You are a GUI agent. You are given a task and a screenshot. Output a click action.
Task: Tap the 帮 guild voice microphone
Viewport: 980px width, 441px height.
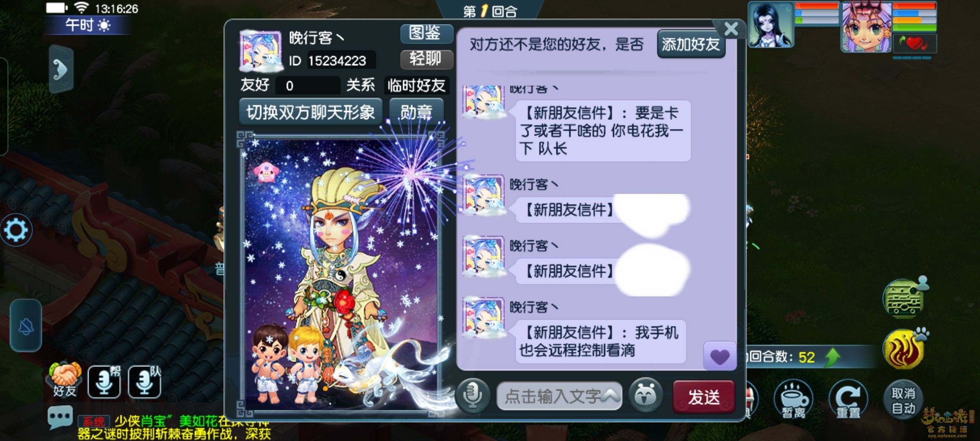point(105,382)
